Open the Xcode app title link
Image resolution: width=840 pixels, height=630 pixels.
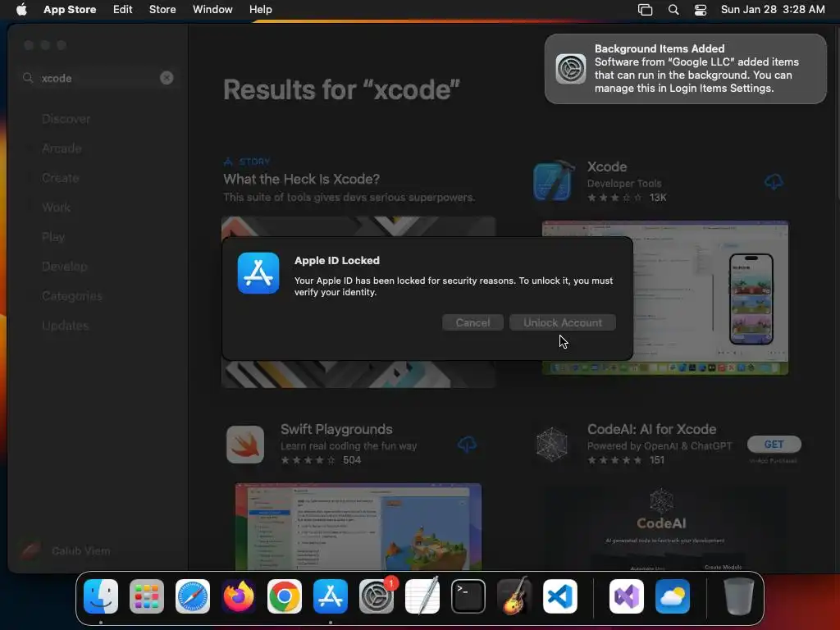click(606, 167)
